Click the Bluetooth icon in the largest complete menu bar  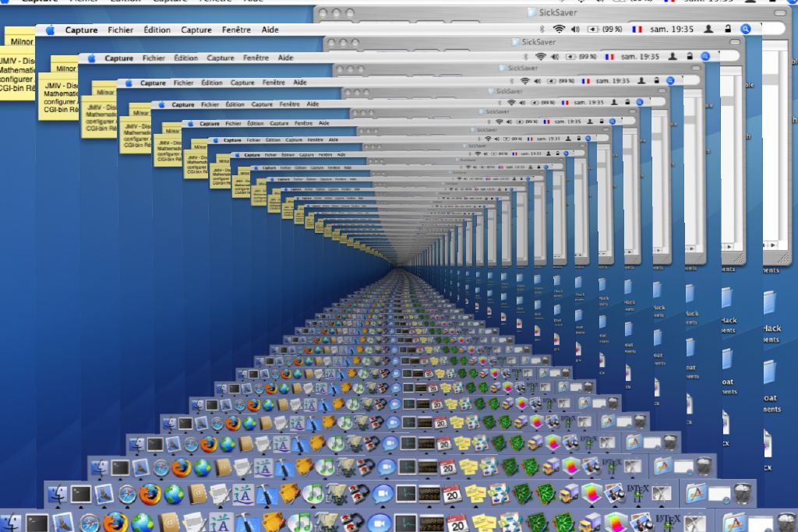542,30
